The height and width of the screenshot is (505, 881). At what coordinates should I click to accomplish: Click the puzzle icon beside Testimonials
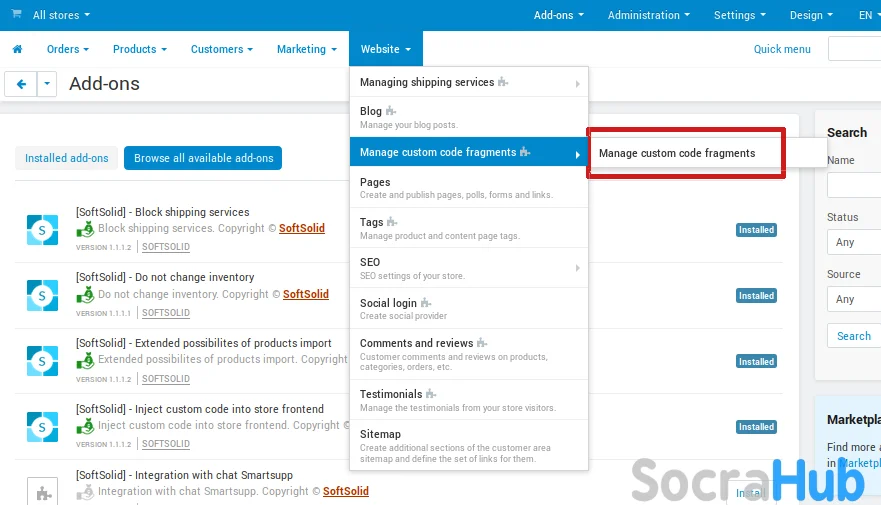tap(431, 394)
